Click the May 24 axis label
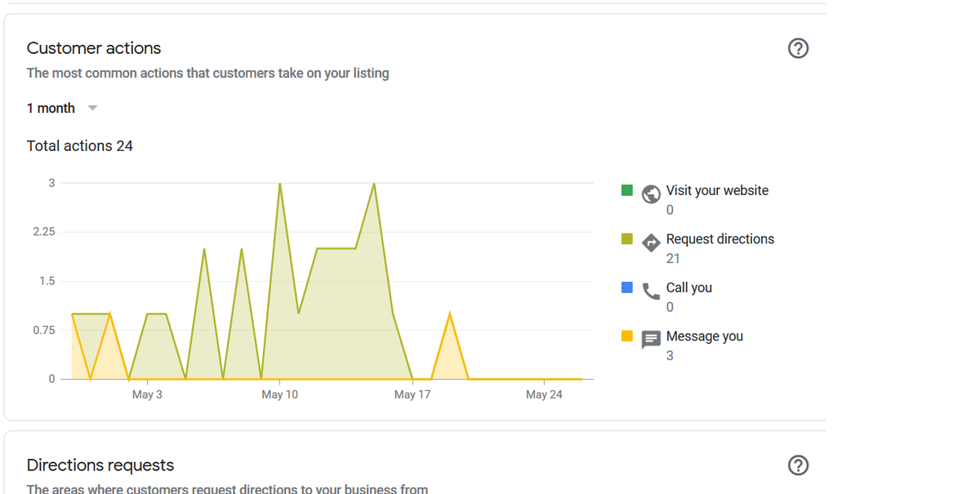The width and height of the screenshot is (980, 494). click(x=545, y=395)
